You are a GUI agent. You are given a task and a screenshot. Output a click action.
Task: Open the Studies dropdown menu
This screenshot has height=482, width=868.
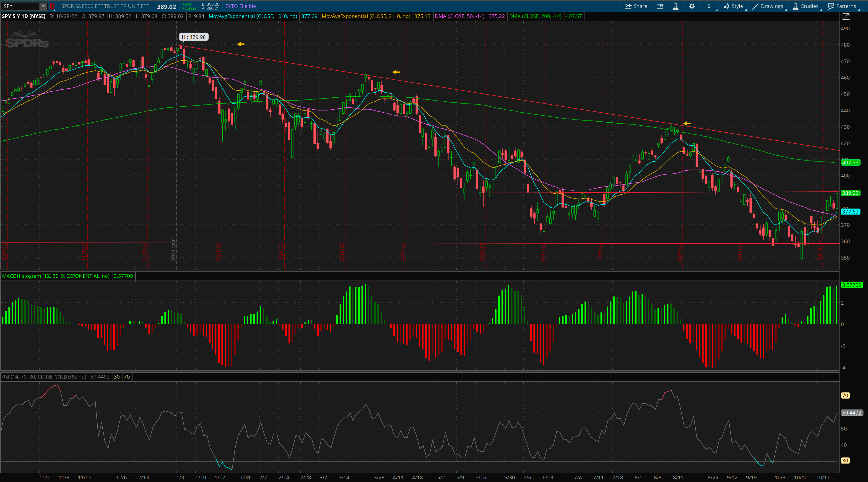tap(805, 6)
